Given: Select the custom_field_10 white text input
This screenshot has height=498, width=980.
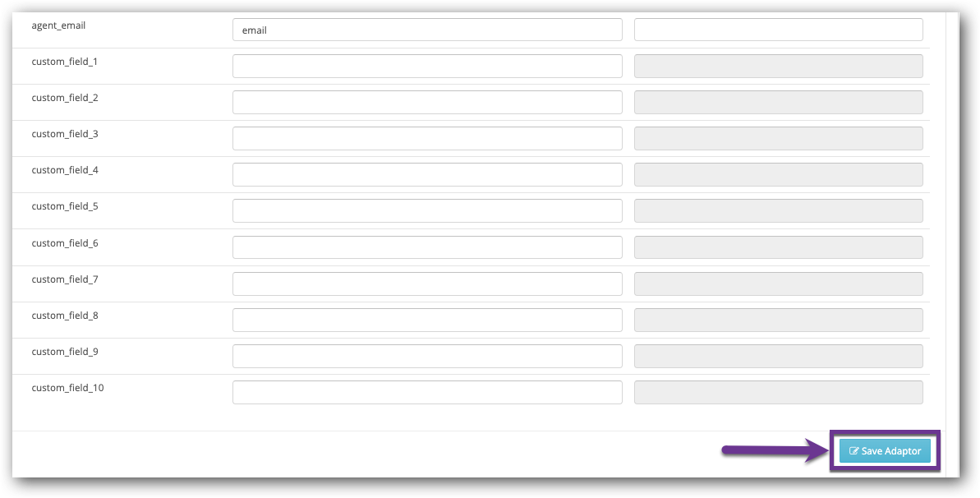Looking at the screenshot, I should [427, 392].
